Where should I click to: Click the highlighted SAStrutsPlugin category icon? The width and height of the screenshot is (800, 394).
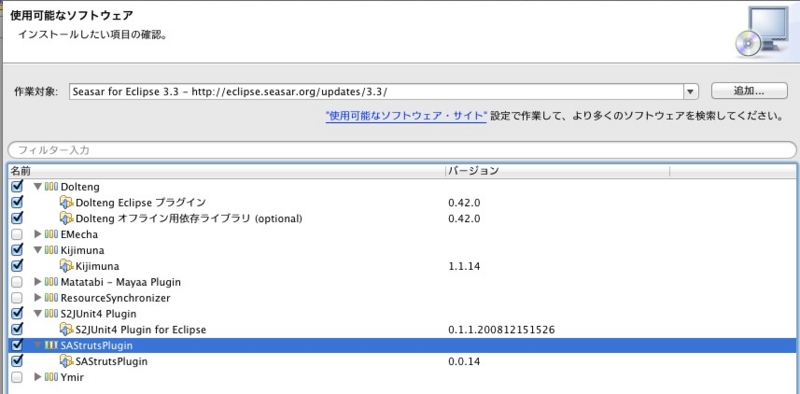coord(52,346)
